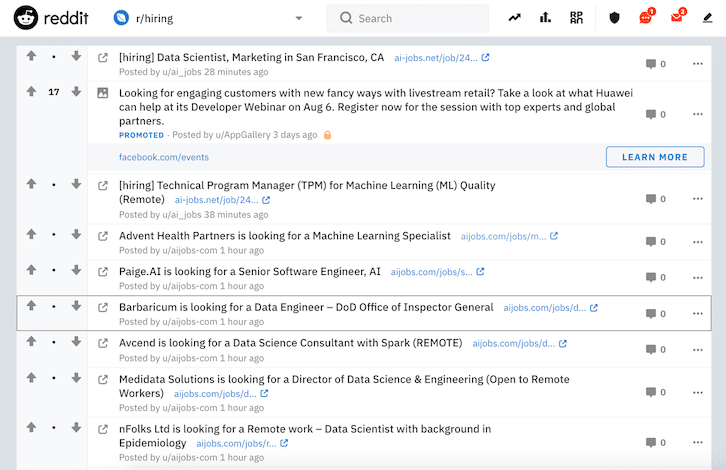Click the LEARN MORE button
This screenshot has width=726, height=470.
655,157
